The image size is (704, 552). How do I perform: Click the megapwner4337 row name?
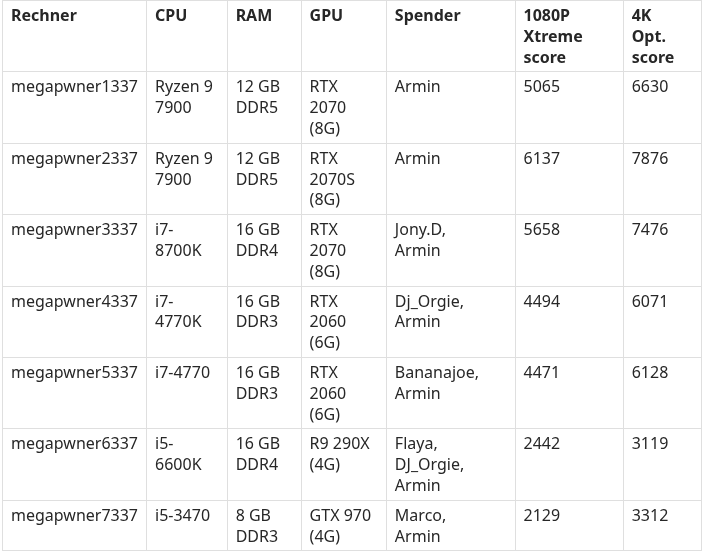(x=74, y=301)
